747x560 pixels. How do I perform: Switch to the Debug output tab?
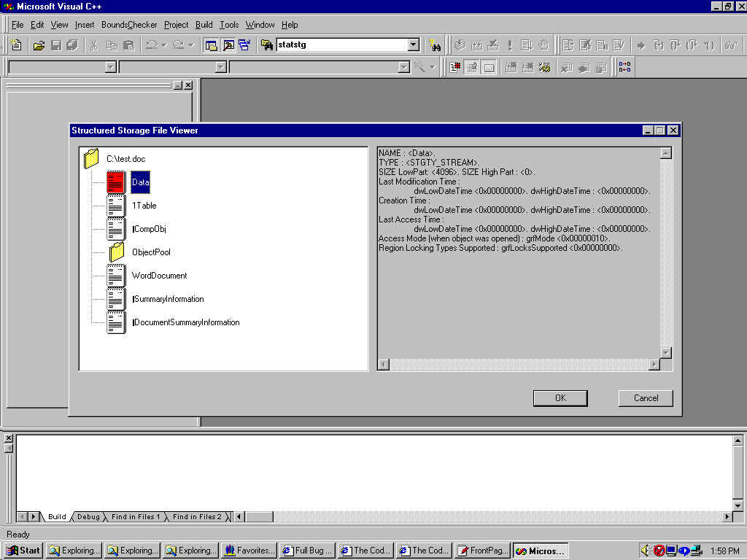(x=88, y=517)
